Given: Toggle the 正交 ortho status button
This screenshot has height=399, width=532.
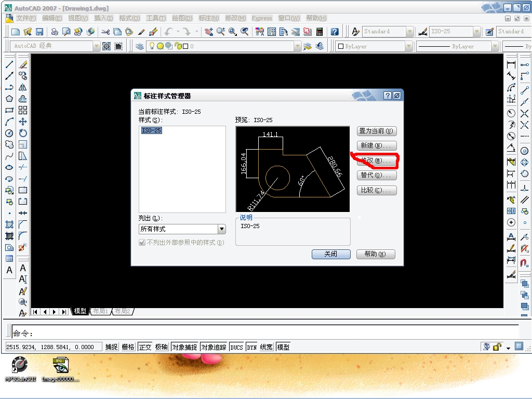Looking at the screenshot, I should (145, 347).
